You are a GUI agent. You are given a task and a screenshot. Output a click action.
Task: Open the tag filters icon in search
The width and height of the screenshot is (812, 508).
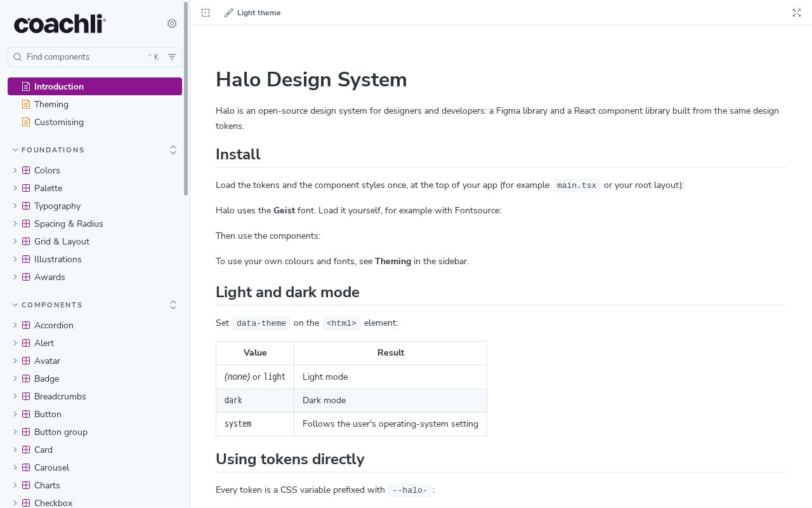pyautogui.click(x=172, y=57)
